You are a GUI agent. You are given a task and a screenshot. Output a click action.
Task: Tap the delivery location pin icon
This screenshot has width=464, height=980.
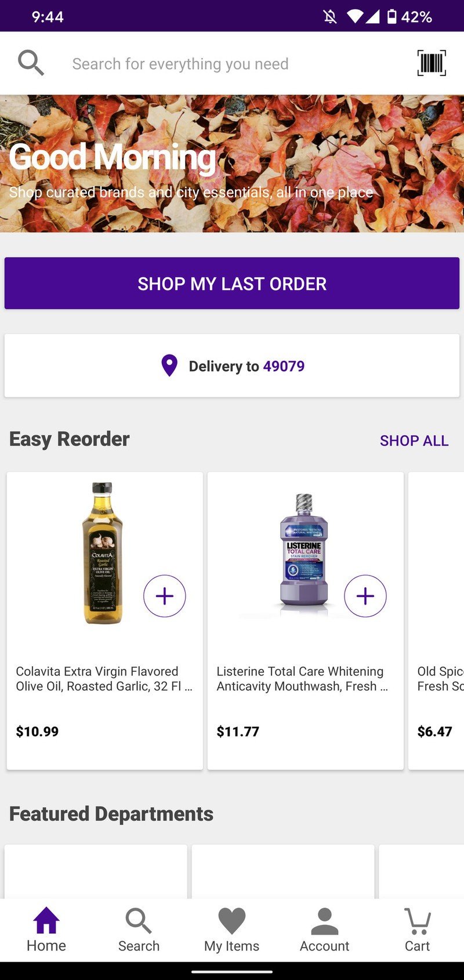click(169, 366)
